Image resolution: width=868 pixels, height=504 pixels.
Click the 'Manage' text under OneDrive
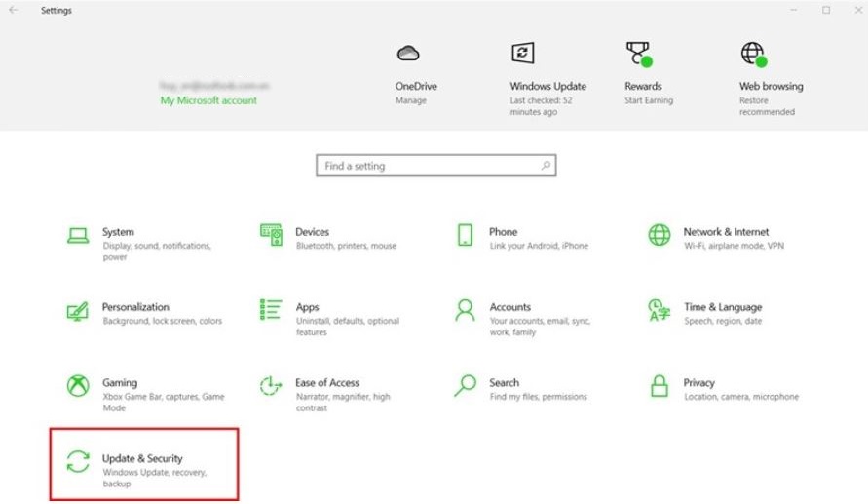(411, 100)
